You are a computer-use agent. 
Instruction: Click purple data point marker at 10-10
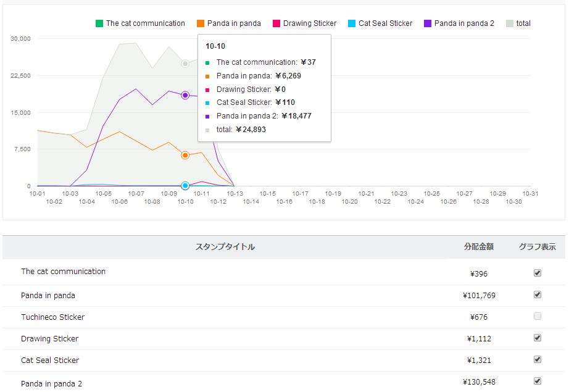point(185,95)
